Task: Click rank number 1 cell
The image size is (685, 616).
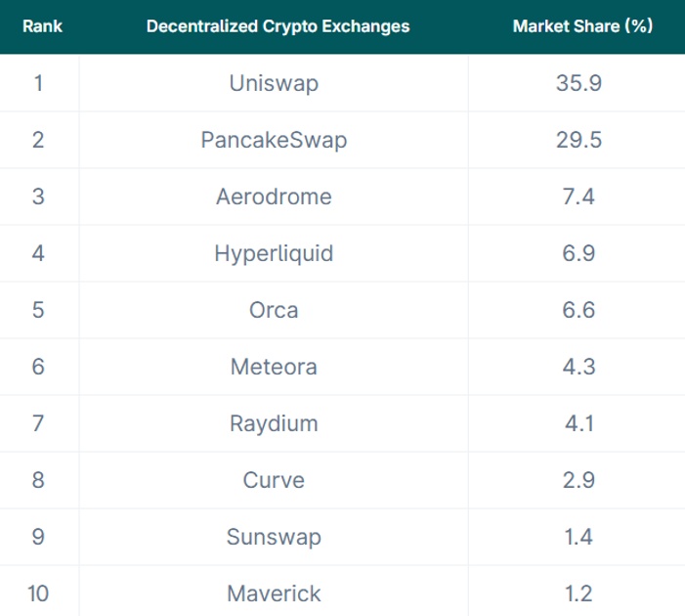Action: [38, 83]
